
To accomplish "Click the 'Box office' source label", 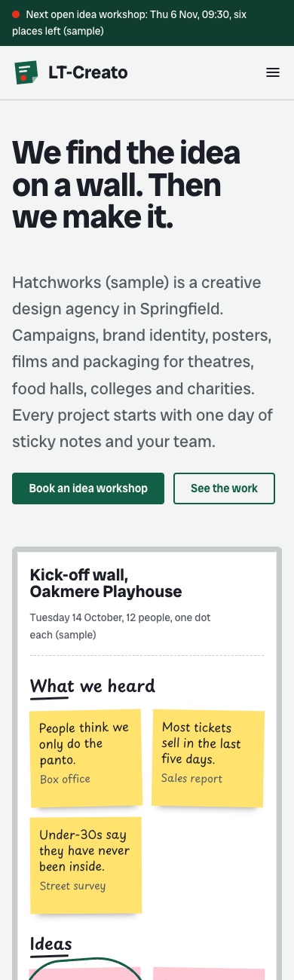I will click(x=65, y=779).
